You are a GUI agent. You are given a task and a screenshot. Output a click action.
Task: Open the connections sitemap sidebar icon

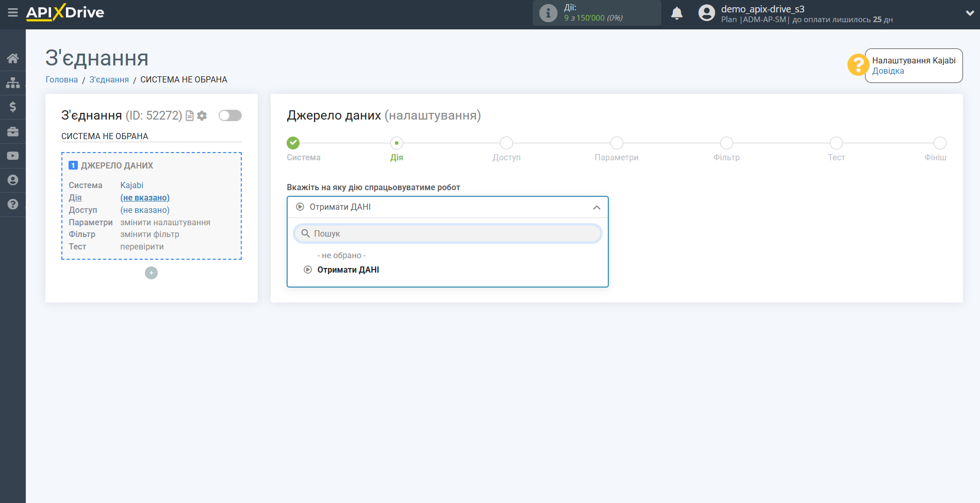pyautogui.click(x=13, y=82)
